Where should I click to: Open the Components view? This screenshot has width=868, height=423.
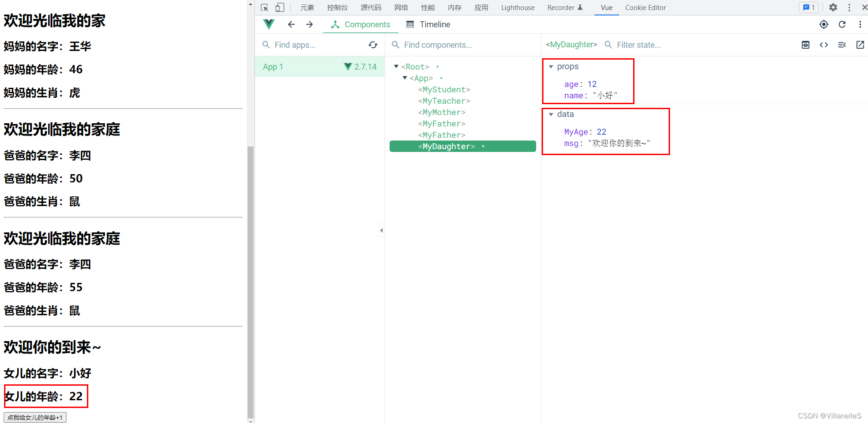coord(360,25)
